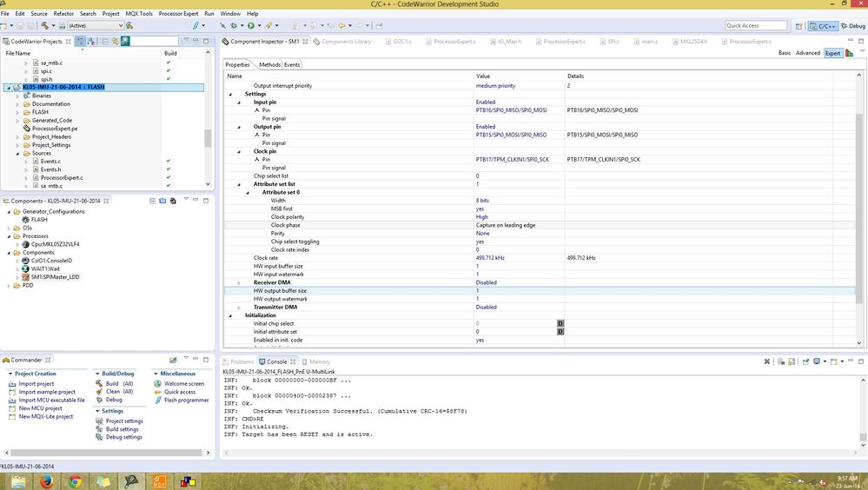Click the Processor Expert code icon in the Components panel

tap(173, 201)
